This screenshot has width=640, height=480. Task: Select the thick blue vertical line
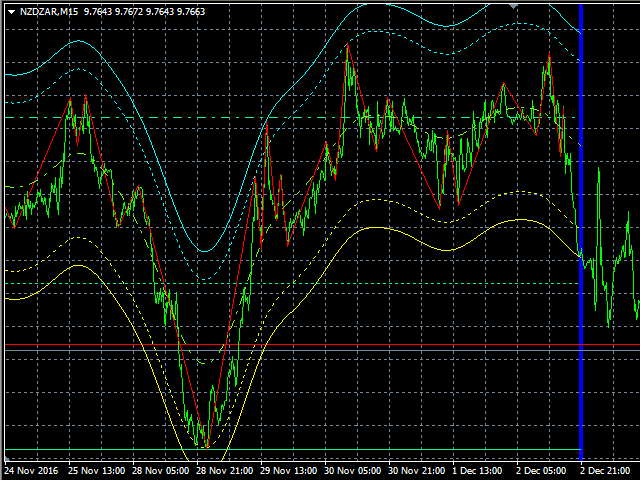tap(581, 232)
